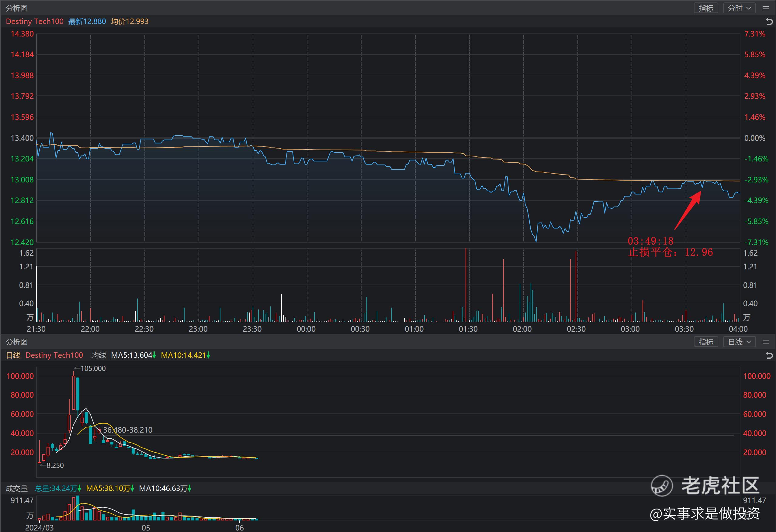Click the 总量:34.24万 volume total label

tap(58, 488)
